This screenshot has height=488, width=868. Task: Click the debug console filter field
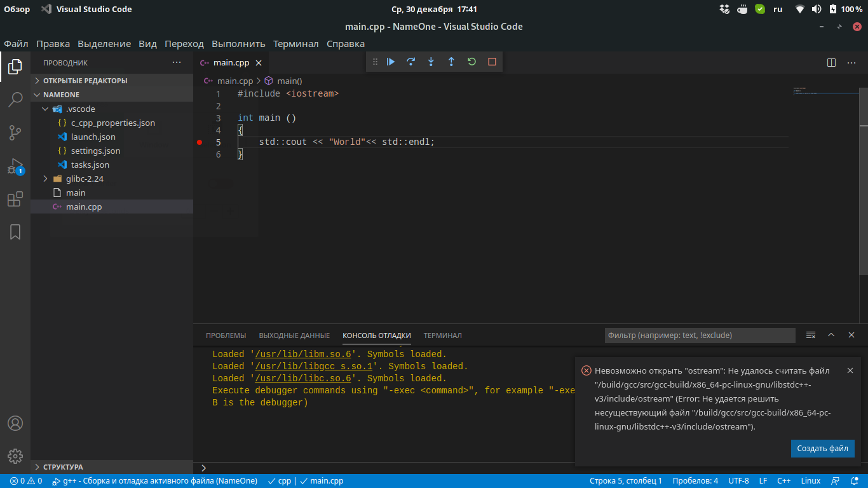(700, 335)
